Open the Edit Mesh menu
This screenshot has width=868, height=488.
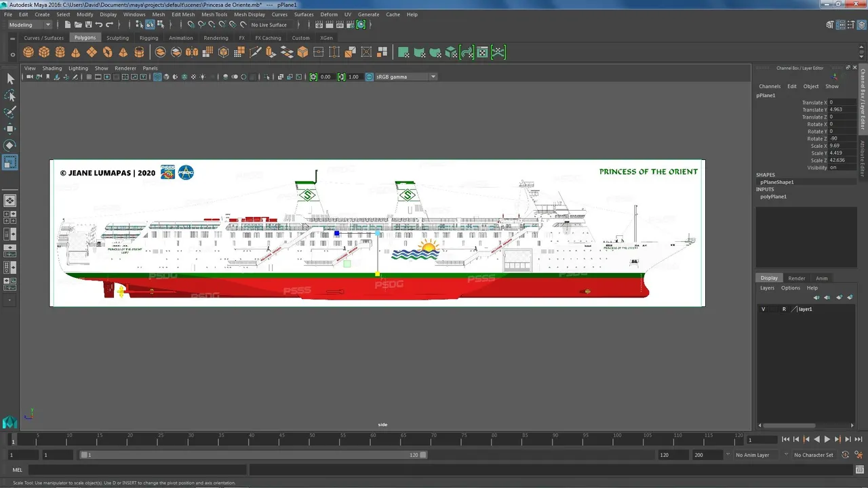pos(183,14)
